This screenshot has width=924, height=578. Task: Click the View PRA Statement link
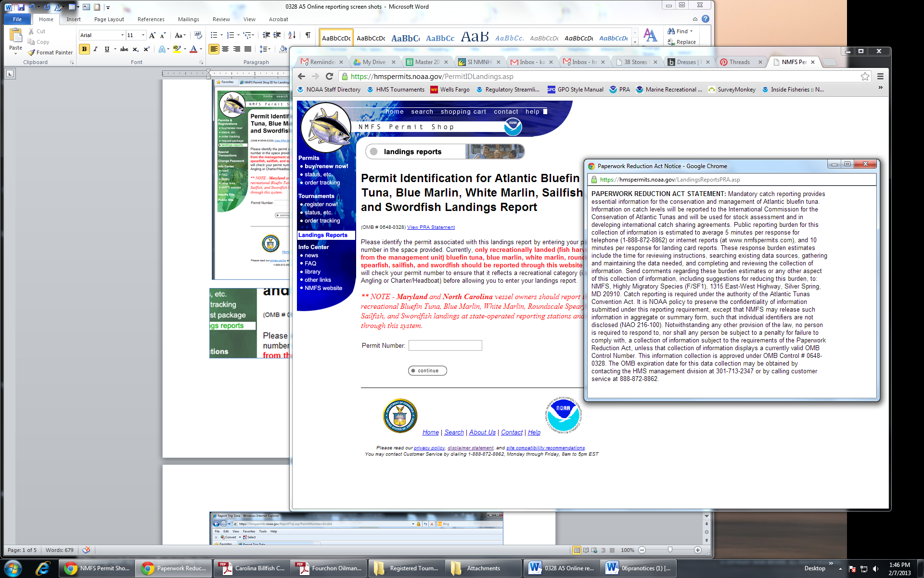tap(431, 227)
